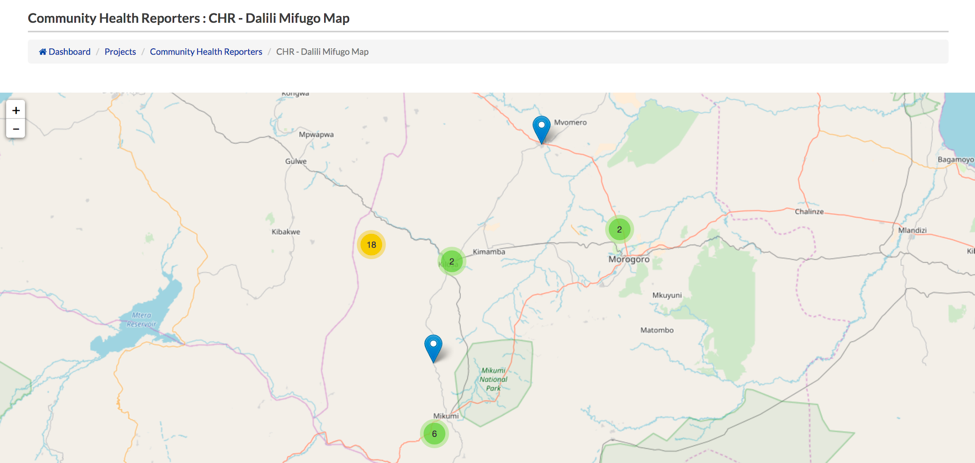Click the blue marker near Mvomero
Screen dimensions: 975x463
coord(541,129)
